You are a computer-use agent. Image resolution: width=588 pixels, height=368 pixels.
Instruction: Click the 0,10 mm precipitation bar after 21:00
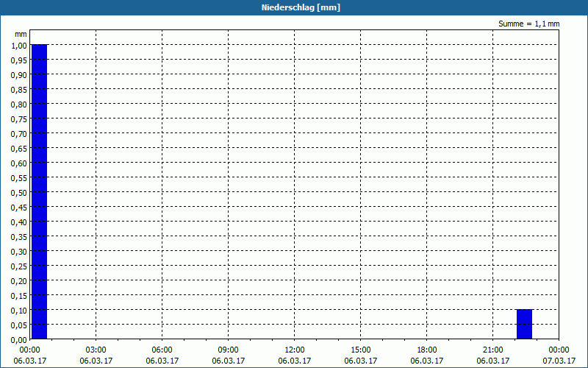pyautogui.click(x=524, y=324)
